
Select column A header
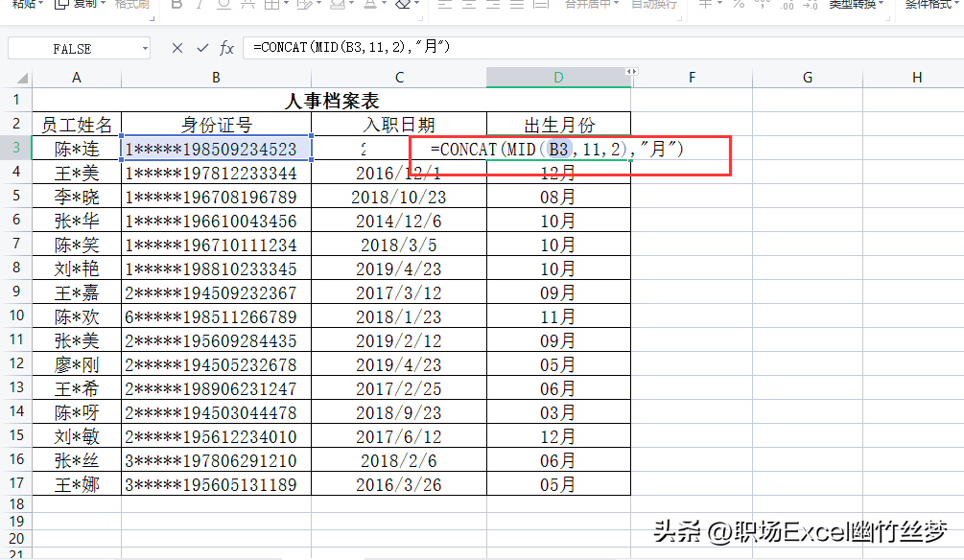pos(76,78)
